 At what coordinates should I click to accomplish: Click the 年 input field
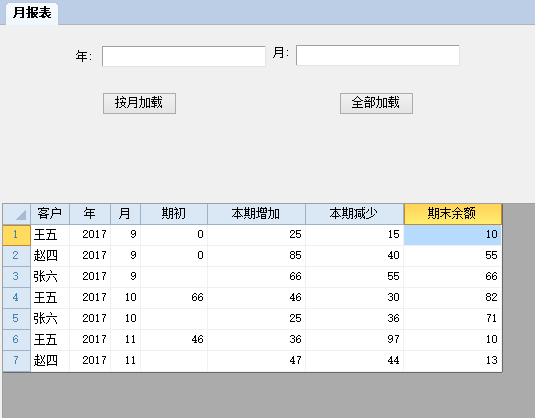pos(184,56)
